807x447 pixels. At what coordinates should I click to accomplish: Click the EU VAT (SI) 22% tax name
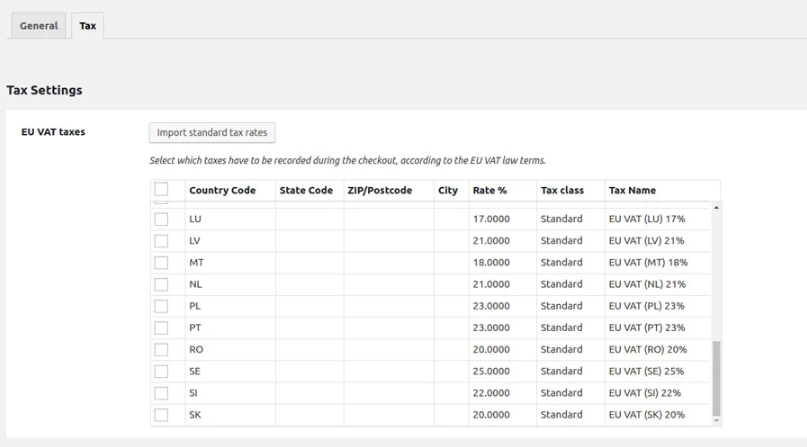coord(645,392)
